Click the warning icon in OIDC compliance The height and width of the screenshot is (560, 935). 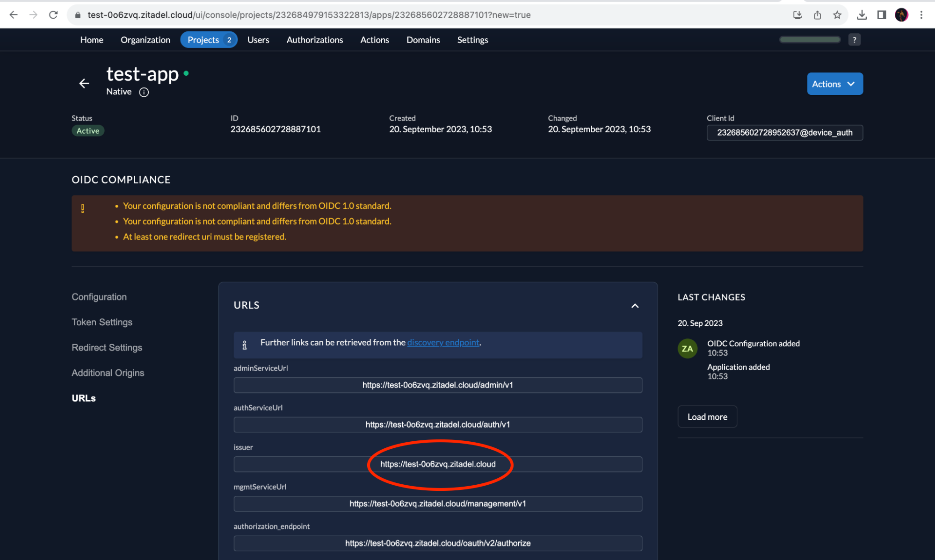[83, 208]
